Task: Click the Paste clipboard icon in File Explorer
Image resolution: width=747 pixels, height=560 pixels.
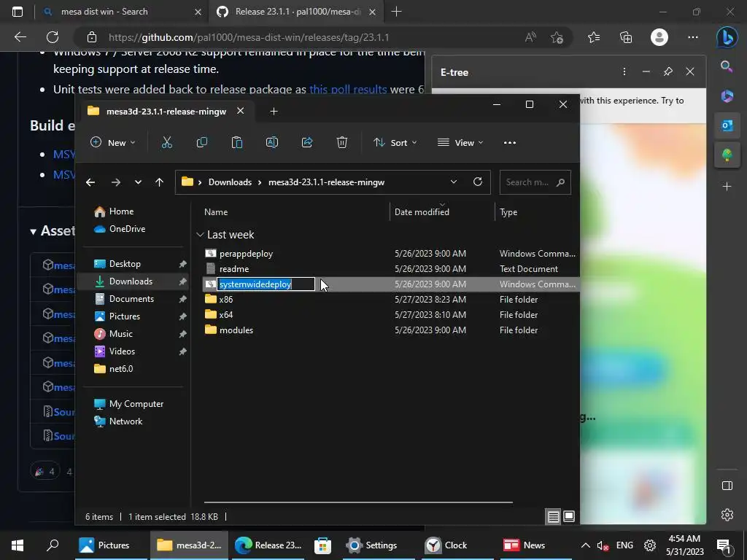Action: (x=237, y=142)
